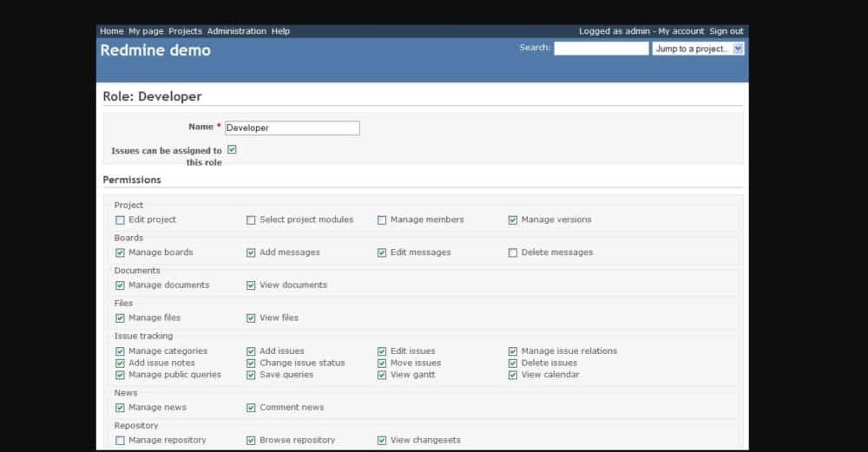Screen dimensions: 868x452
Task: Open the Administration menu
Action: pos(236,31)
